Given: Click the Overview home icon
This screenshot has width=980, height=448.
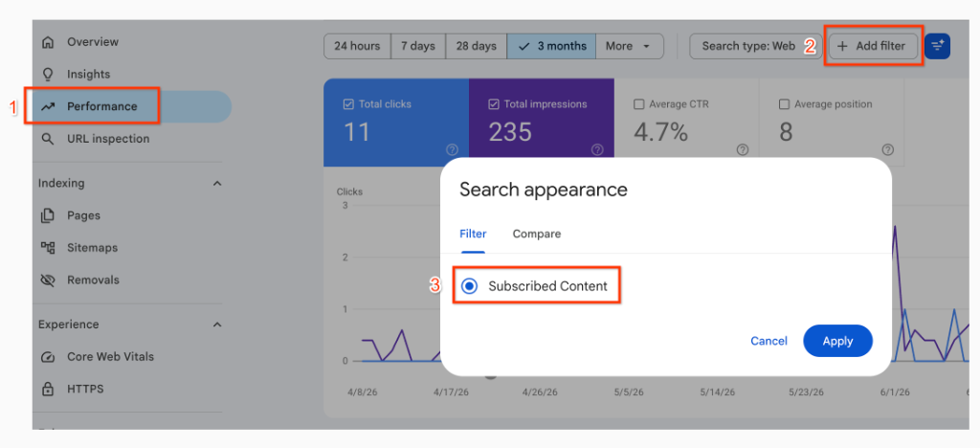Looking at the screenshot, I should point(48,42).
